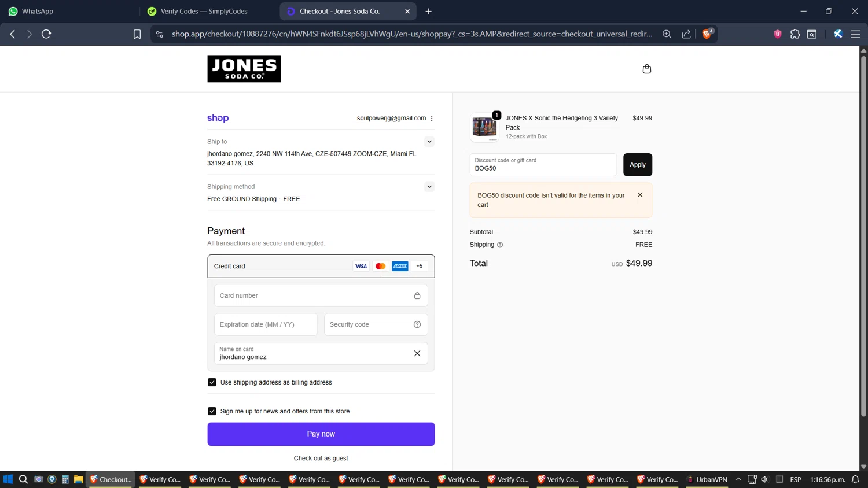Click the Discount code or gift card field
The image size is (868, 488).
click(543, 165)
